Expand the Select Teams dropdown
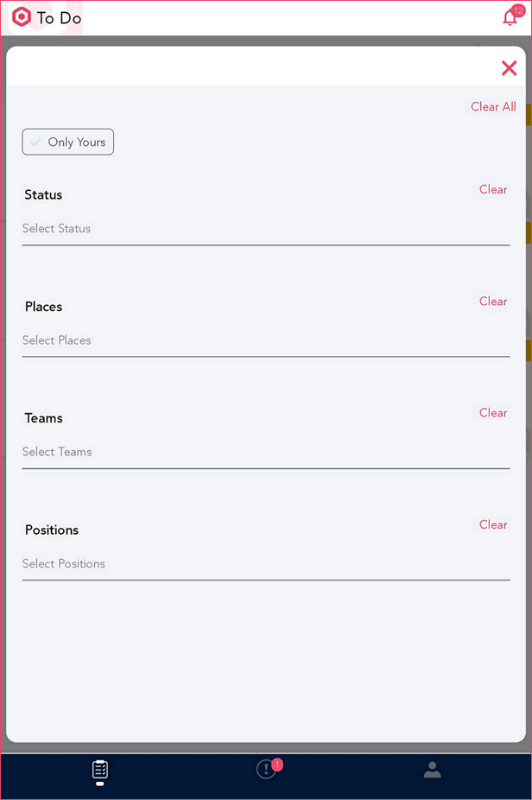Viewport: 532px width, 800px height. pyautogui.click(x=266, y=453)
